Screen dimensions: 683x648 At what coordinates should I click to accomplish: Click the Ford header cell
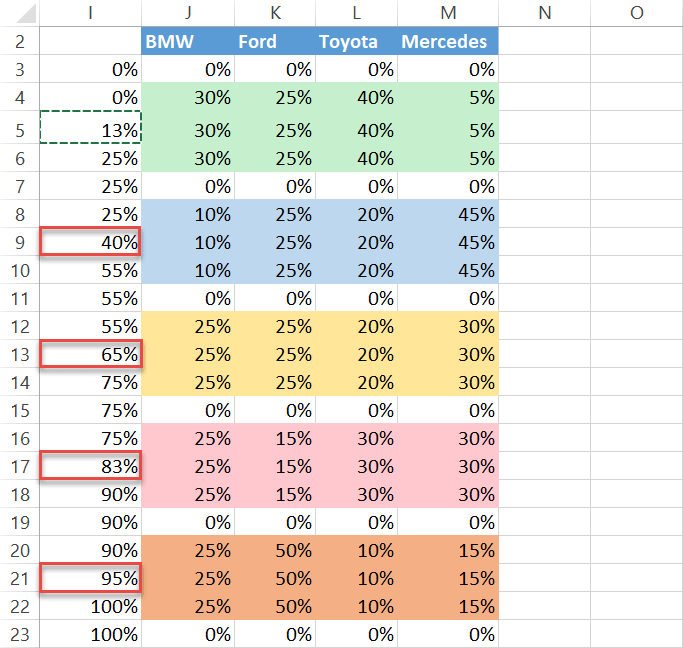click(x=275, y=41)
